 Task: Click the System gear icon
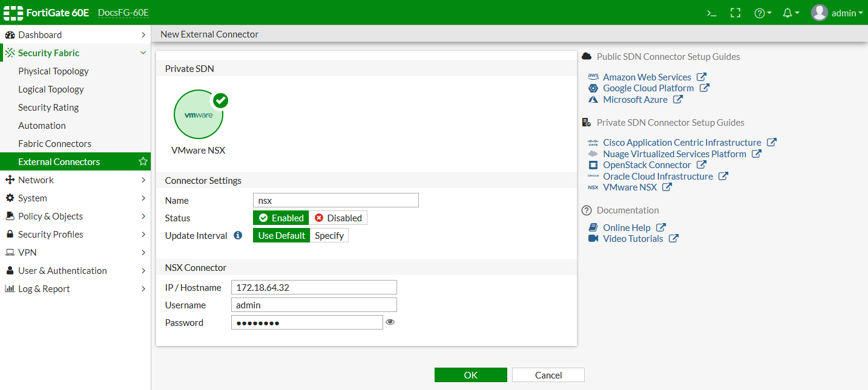(10, 198)
